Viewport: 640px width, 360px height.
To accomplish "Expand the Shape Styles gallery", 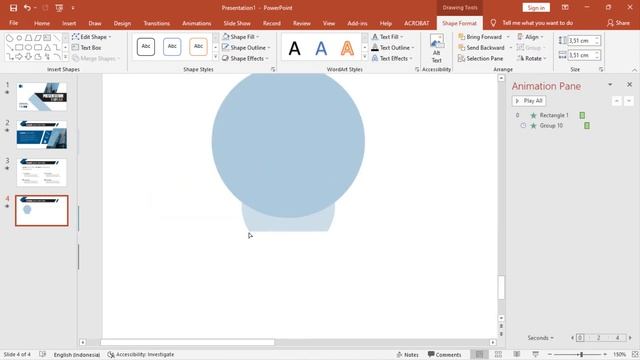I will pos(216,58).
